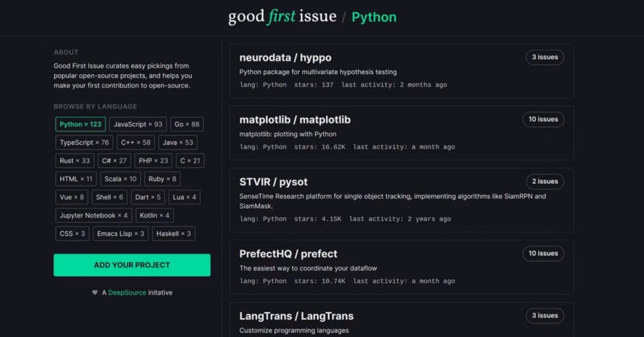Click the BROWSE BY LANGUAGE heading
This screenshot has width=644, height=337.
pyautogui.click(x=95, y=107)
